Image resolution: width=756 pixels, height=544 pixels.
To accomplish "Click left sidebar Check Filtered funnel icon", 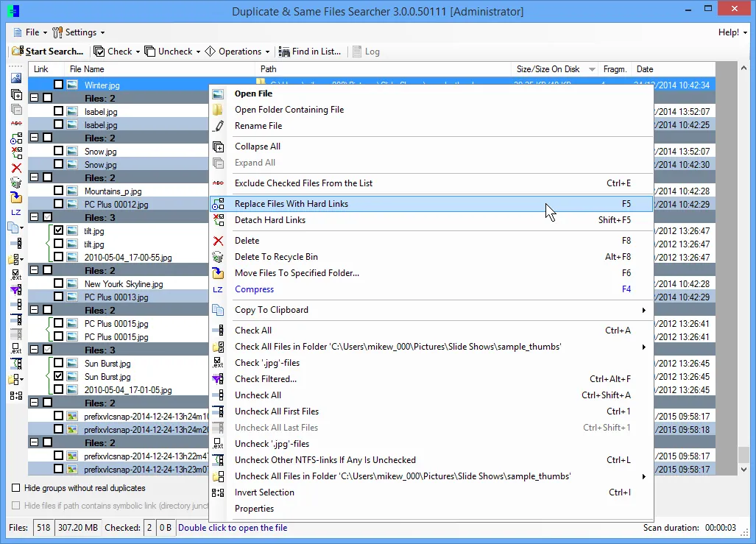I will click(16, 289).
